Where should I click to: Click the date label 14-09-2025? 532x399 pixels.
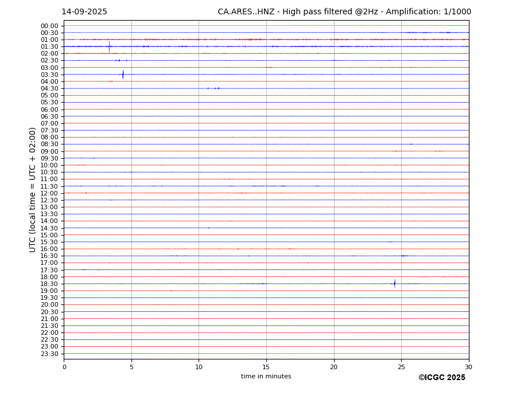(x=84, y=12)
